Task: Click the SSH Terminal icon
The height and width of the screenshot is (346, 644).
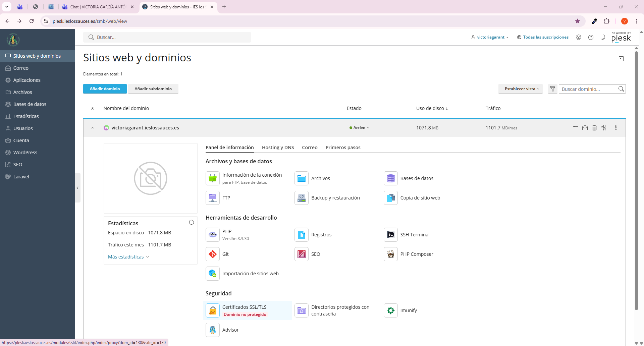Action: [390, 235]
